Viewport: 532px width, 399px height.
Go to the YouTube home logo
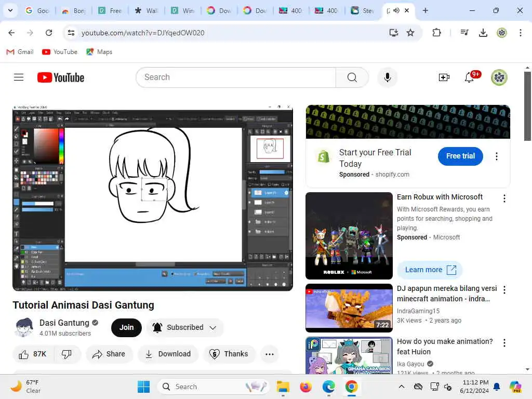coord(61,77)
